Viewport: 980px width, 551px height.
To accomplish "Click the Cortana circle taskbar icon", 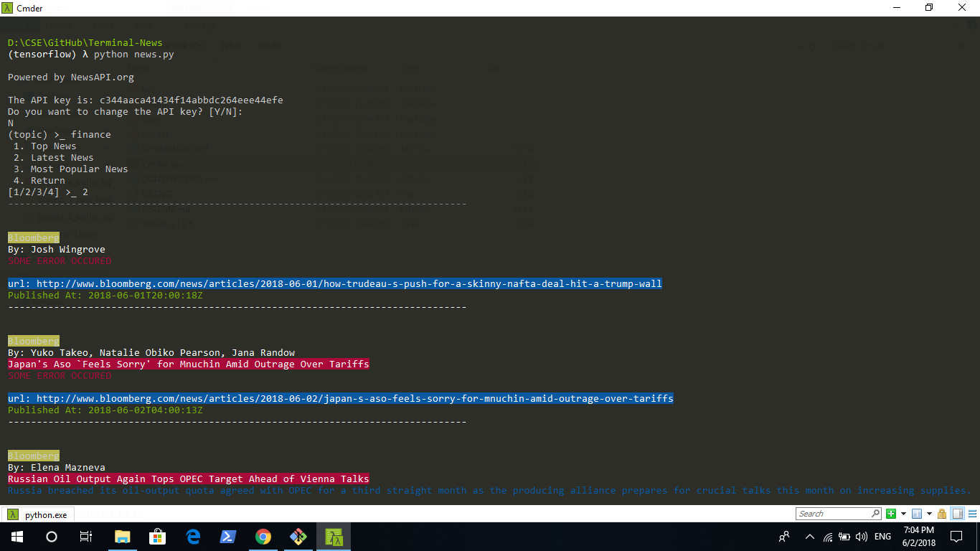I will coord(52,537).
